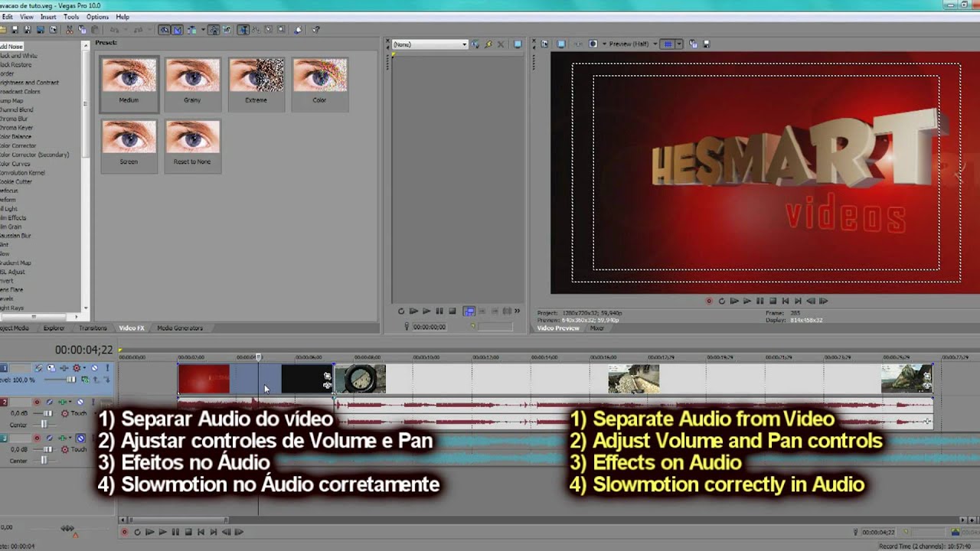Open the overlays grid dropdown arrow
The height and width of the screenshot is (551, 980).
pos(679,44)
